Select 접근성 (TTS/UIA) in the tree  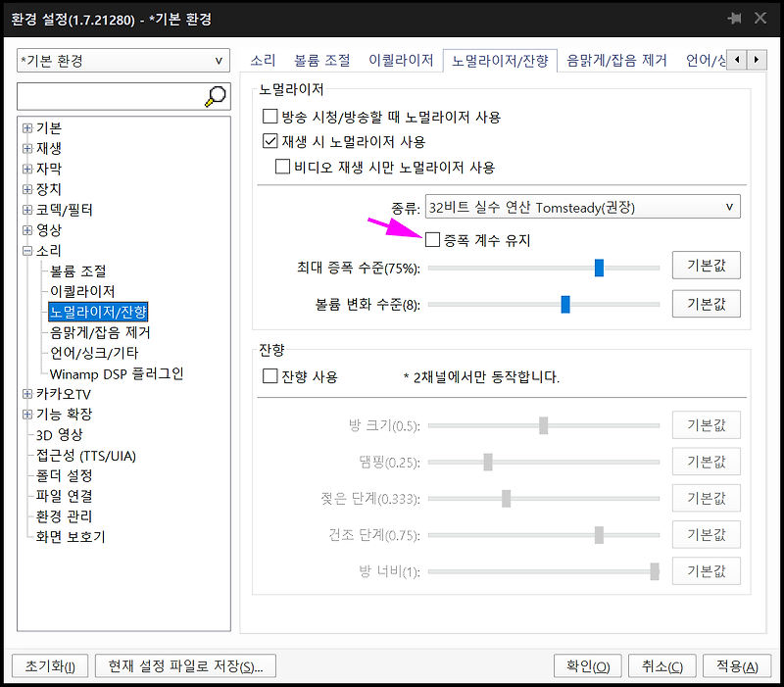[x=86, y=456]
